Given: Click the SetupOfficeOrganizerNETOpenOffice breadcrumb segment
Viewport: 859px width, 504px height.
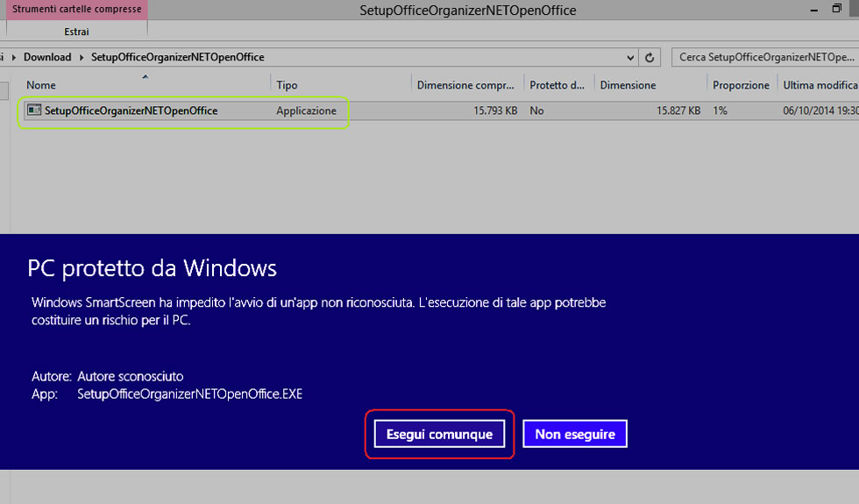Looking at the screenshot, I should [x=177, y=57].
